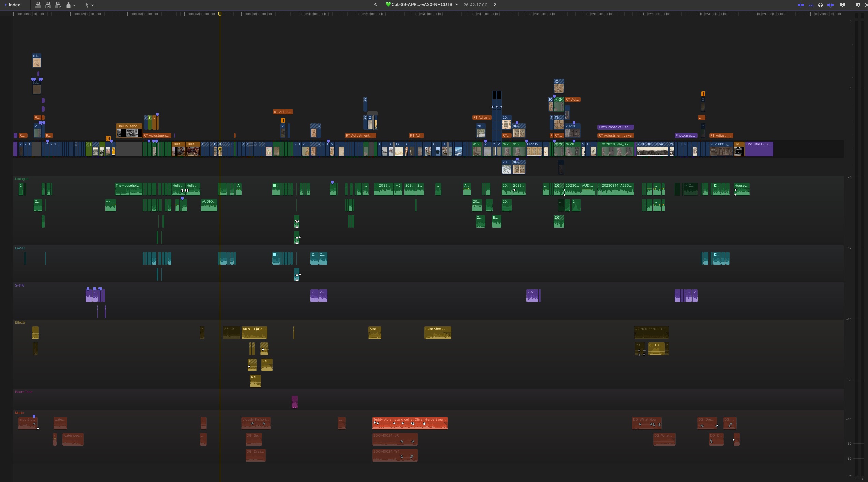Click the 40 VILLAGE effects audio clip
The height and width of the screenshot is (482, 868).
coord(254,333)
